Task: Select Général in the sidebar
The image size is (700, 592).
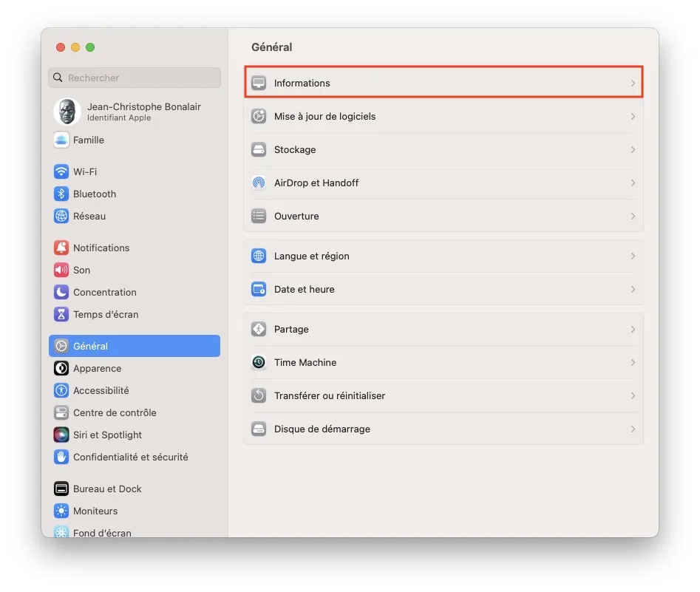Action: tap(135, 346)
